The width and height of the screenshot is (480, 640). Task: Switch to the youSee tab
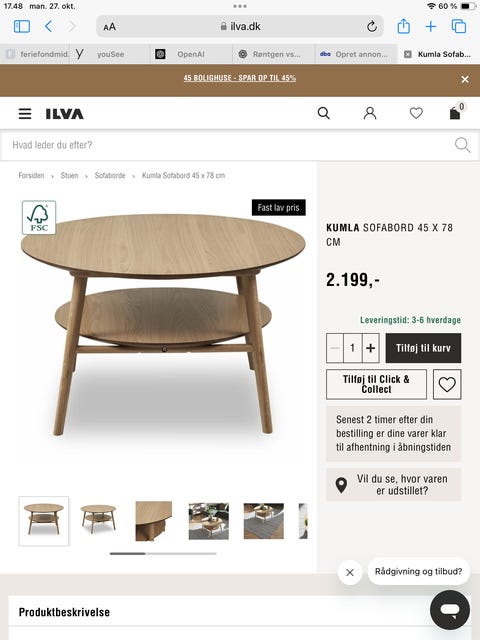point(110,54)
